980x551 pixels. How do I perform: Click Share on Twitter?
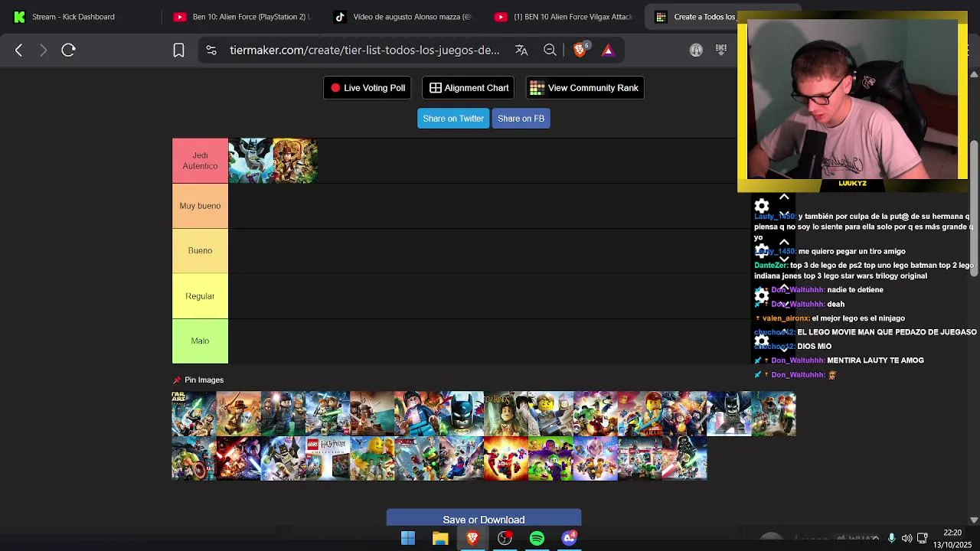(453, 119)
